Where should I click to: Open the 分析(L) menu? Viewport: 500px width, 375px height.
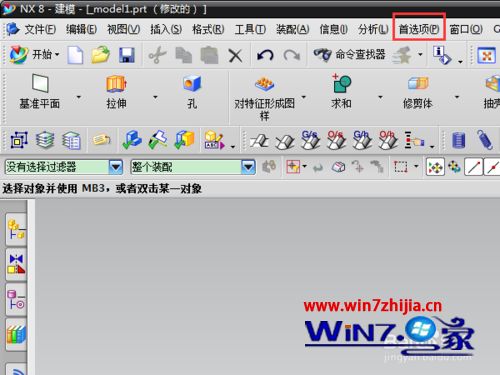(x=373, y=29)
